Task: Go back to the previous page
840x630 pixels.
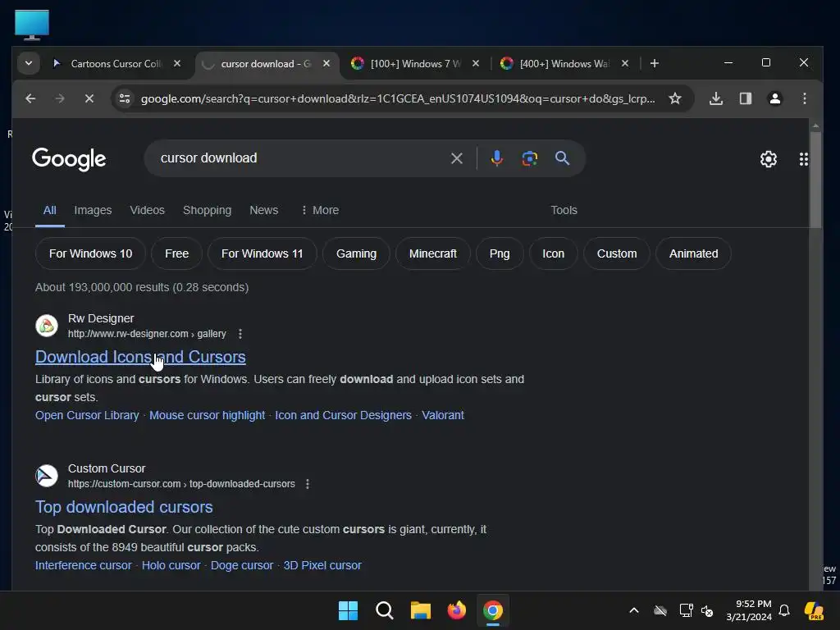Action: pyautogui.click(x=30, y=98)
